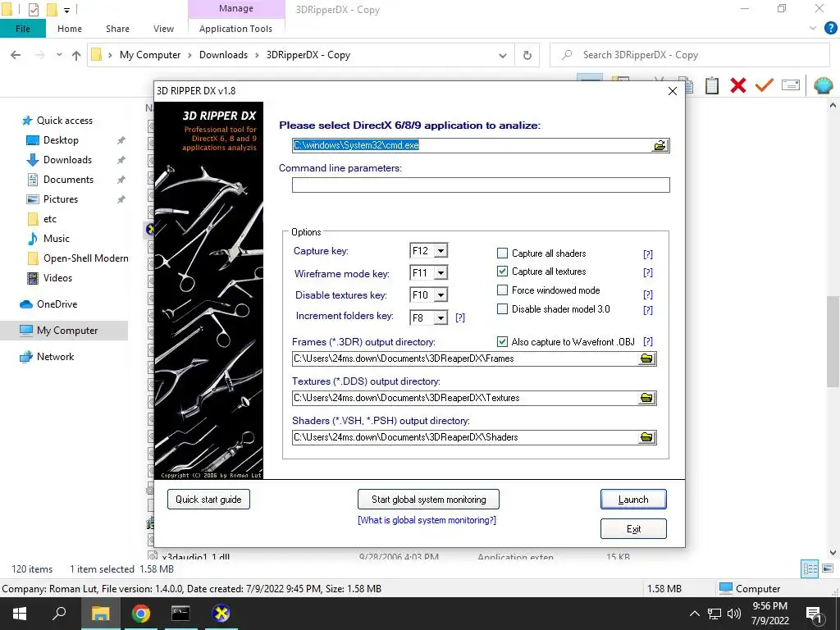This screenshot has height=630, width=840.
Task: Click the Command line parameters field
Action: (x=481, y=185)
